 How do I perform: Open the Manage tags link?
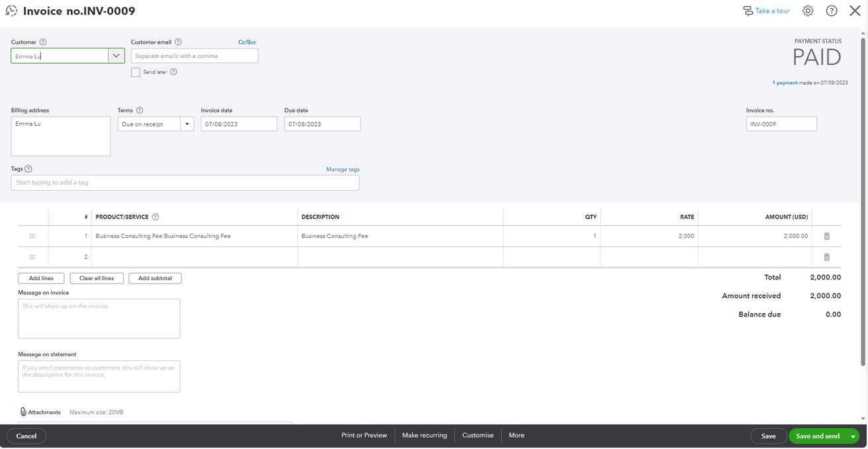[x=343, y=170]
